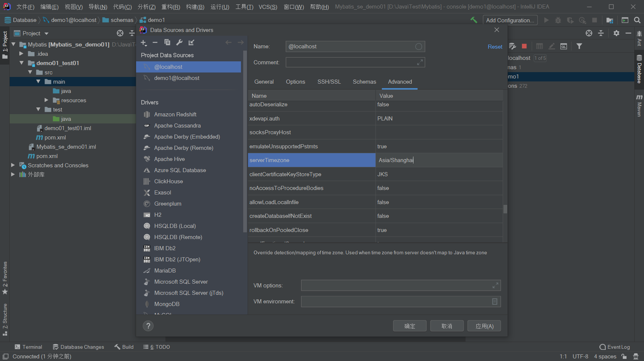Viewport: 644px width, 361px height.
Task: Click the table view icon in Database panel
Action: point(540,46)
